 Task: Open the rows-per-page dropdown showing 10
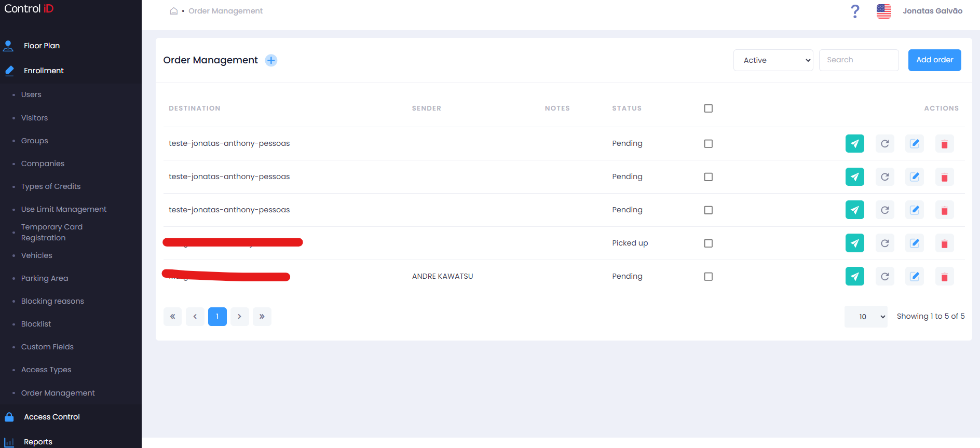(866, 317)
